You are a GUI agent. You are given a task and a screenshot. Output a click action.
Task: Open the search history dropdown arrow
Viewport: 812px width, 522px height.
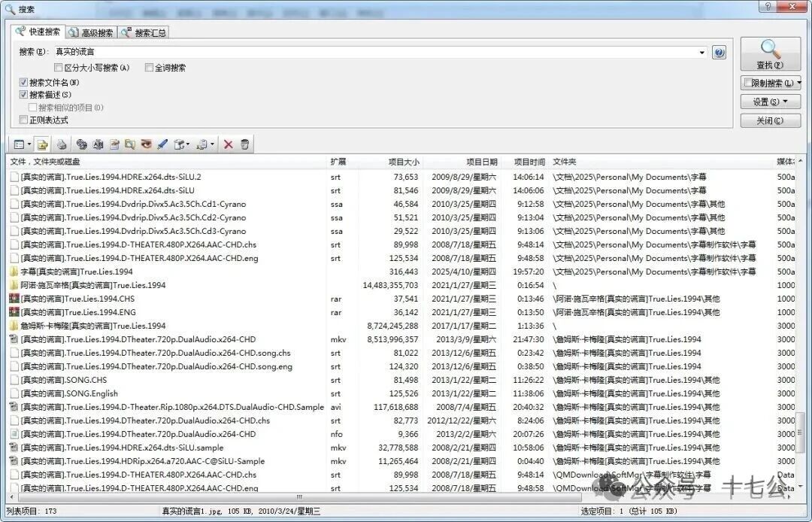click(702, 53)
